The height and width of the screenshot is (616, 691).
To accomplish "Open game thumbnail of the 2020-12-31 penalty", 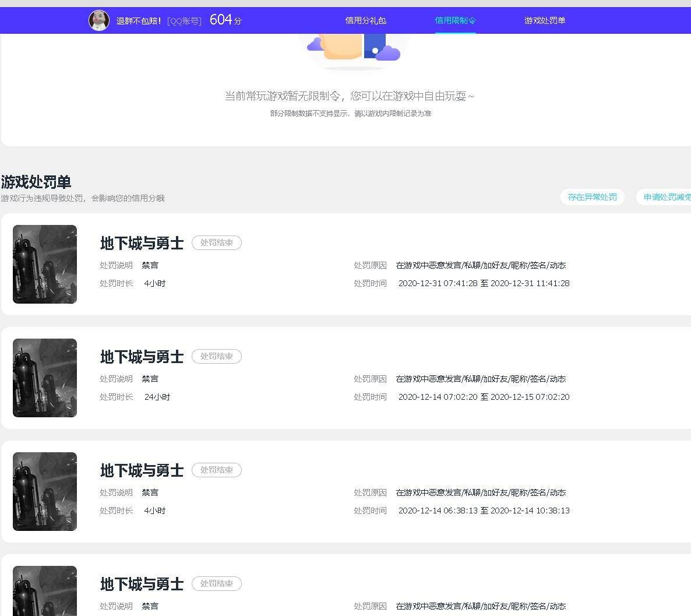I will point(45,264).
